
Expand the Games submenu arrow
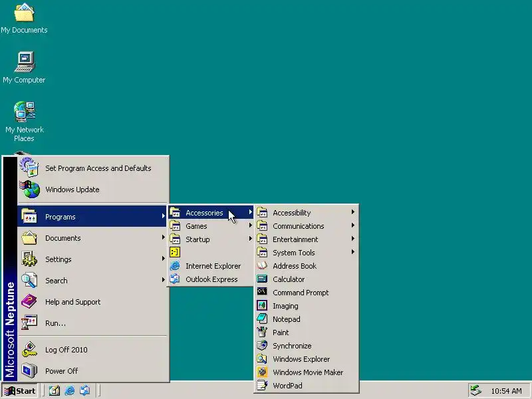pyautogui.click(x=251, y=225)
